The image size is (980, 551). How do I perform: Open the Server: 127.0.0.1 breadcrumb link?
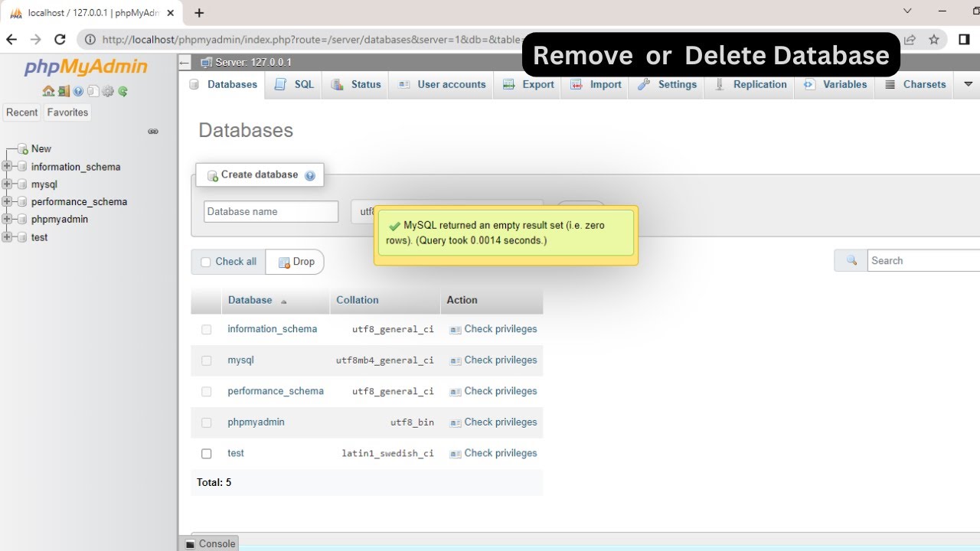click(x=253, y=63)
